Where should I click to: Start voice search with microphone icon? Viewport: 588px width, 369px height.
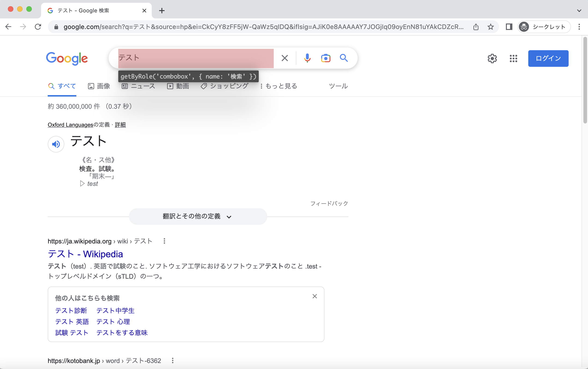tap(307, 58)
